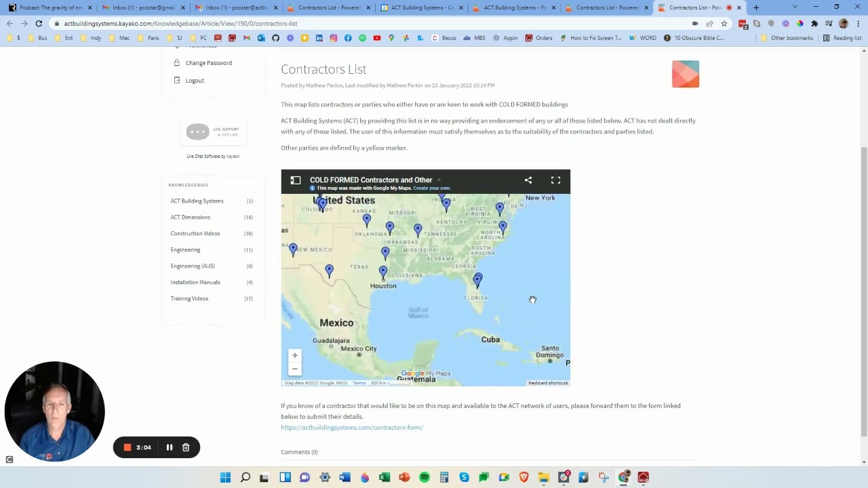Open taskbar Search
The image size is (868, 488).
pyautogui.click(x=245, y=477)
